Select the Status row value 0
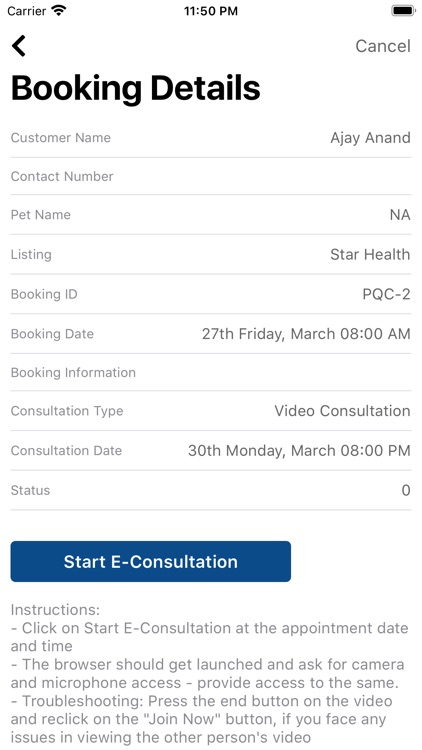Screen dimensions: 422x750 point(406,490)
